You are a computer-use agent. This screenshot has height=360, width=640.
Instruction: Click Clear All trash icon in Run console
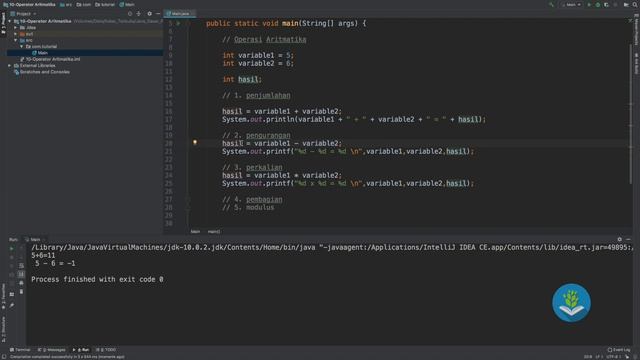point(21,291)
